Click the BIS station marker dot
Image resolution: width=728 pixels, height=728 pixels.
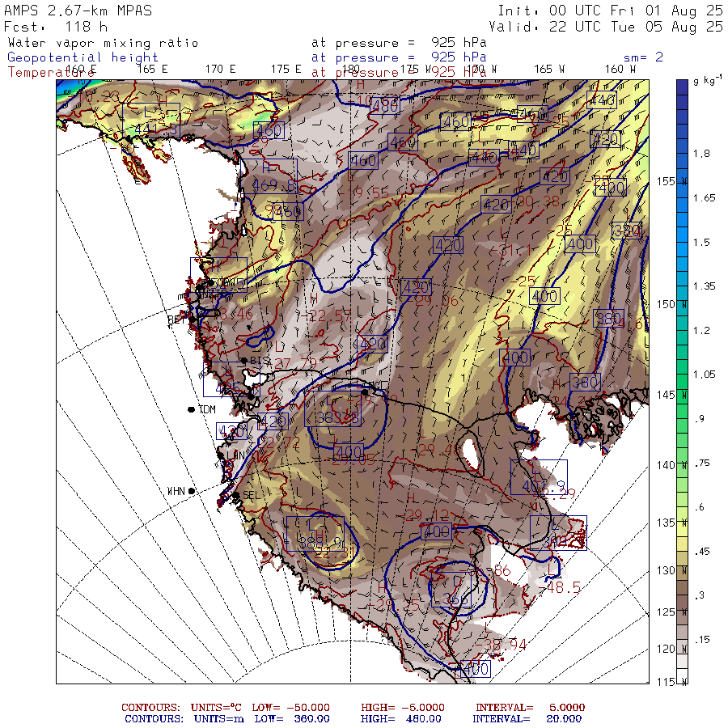[x=243, y=361]
